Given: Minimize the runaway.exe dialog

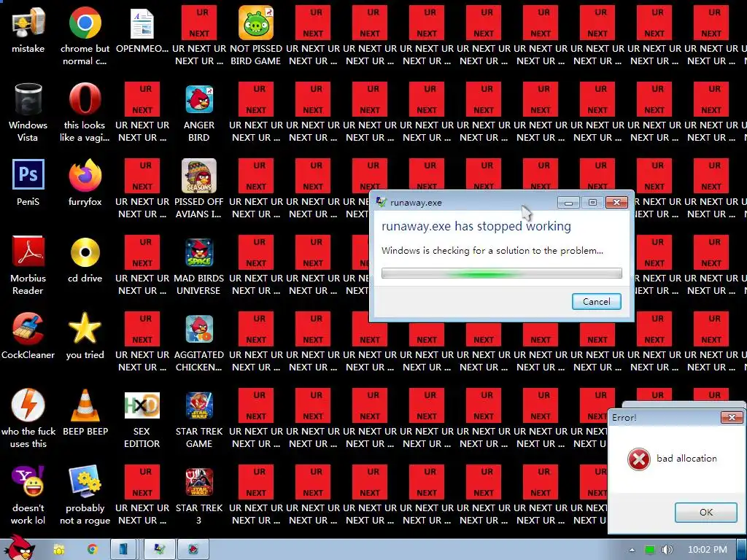Looking at the screenshot, I should (x=568, y=203).
